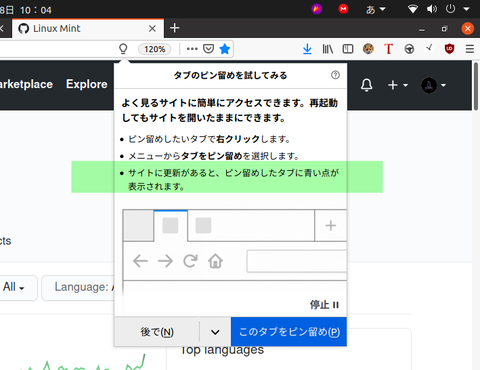The height and width of the screenshot is (370, 480).
Task: Select the Linux Mint tab
Action: click(x=88, y=28)
